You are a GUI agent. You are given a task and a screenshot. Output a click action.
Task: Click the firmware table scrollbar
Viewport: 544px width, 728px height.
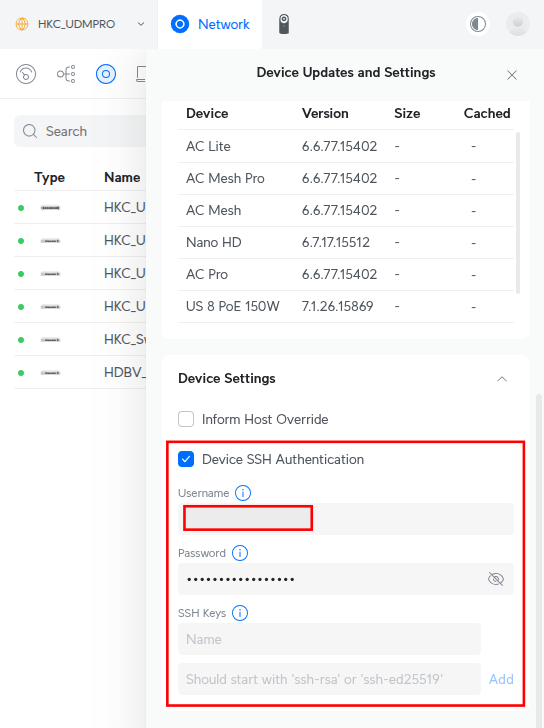(x=518, y=213)
